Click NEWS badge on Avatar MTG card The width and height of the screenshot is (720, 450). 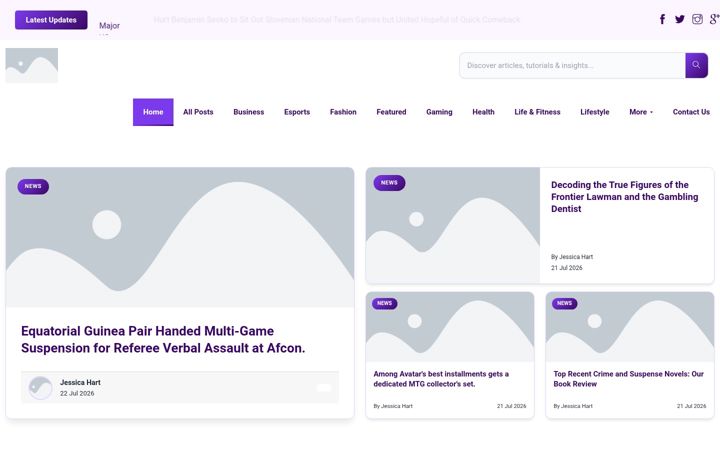coord(384,304)
